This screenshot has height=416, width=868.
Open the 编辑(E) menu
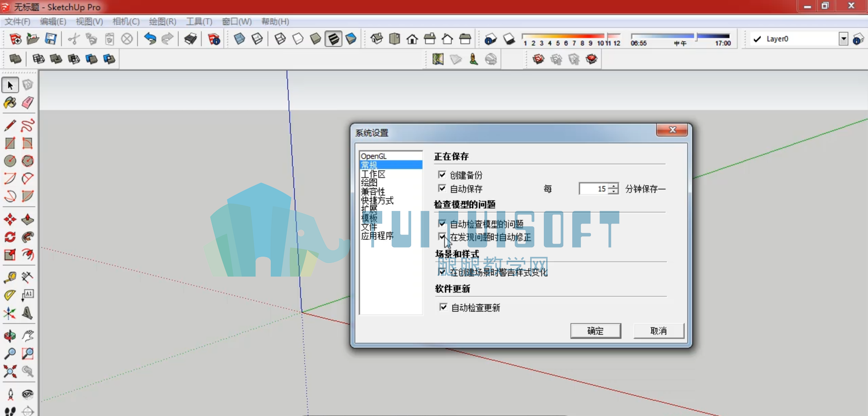pos(53,21)
